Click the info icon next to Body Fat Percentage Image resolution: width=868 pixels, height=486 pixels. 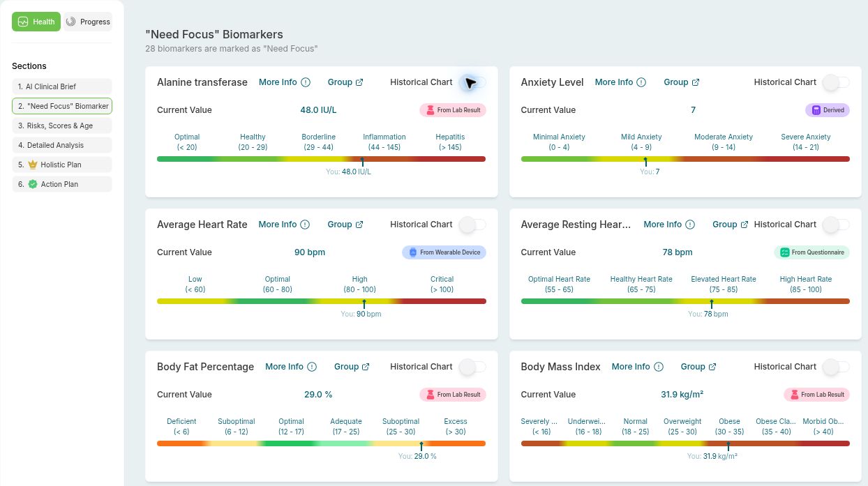coord(312,367)
